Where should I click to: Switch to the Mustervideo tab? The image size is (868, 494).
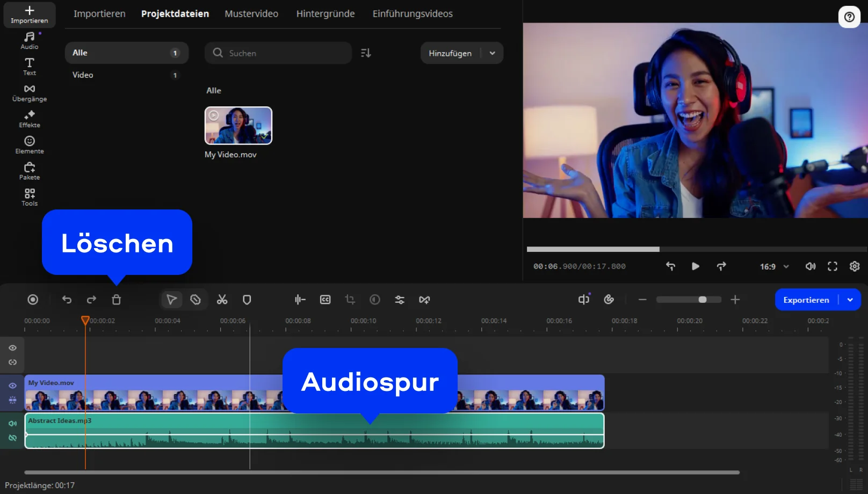[x=251, y=14]
